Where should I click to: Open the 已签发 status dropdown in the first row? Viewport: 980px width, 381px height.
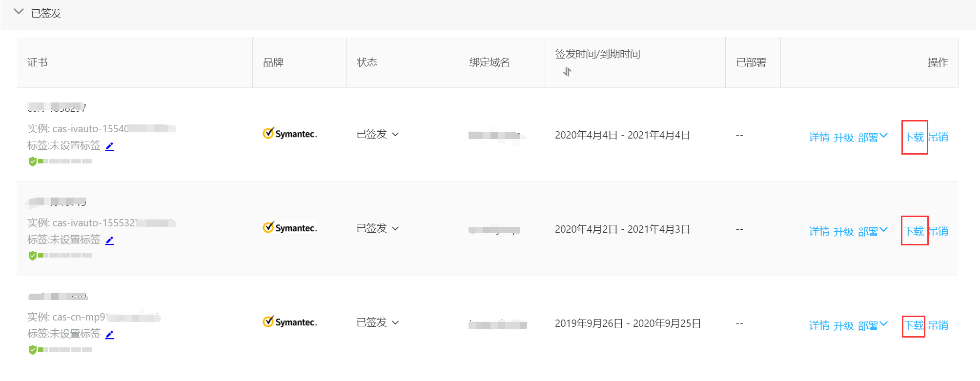coord(395,135)
